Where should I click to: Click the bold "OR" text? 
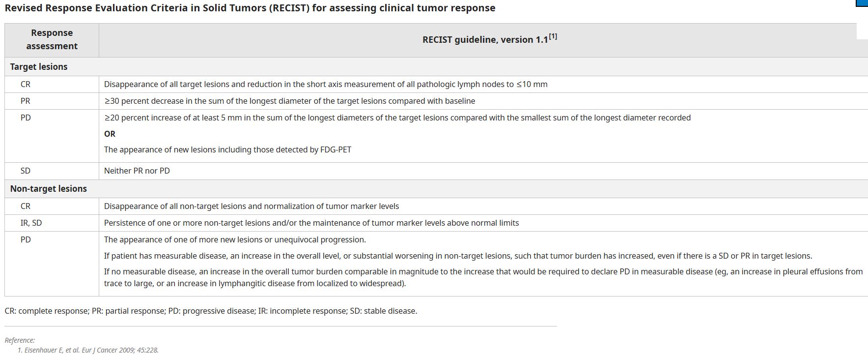pyautogui.click(x=110, y=134)
